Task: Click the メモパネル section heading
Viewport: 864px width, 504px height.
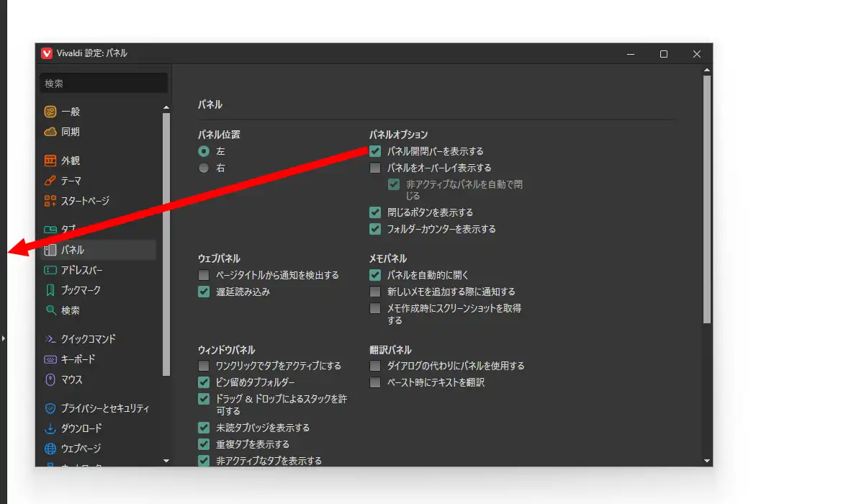Action: pyautogui.click(x=388, y=258)
